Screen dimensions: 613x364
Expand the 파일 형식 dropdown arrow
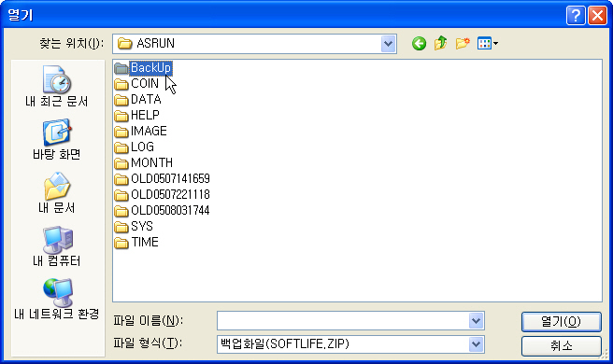point(476,344)
